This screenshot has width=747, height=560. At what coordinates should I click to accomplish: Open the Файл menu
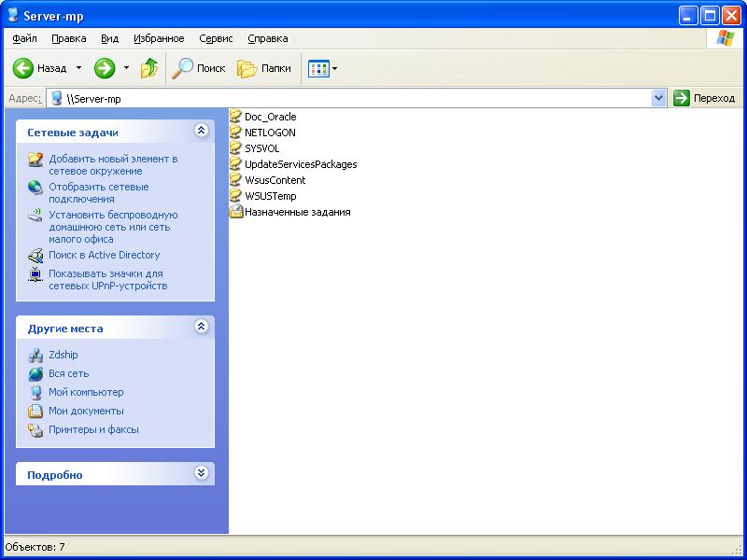pos(25,38)
